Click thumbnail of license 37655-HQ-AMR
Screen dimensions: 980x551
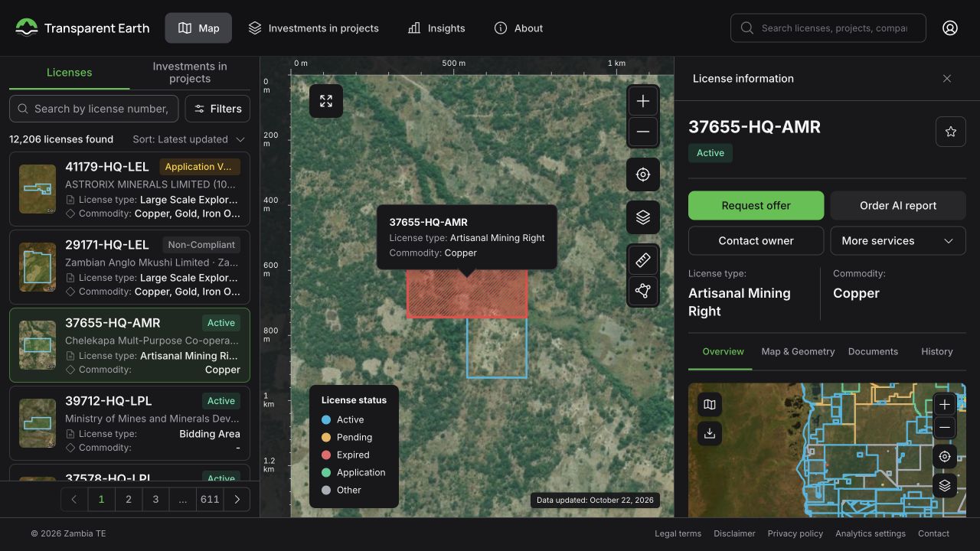(x=38, y=345)
